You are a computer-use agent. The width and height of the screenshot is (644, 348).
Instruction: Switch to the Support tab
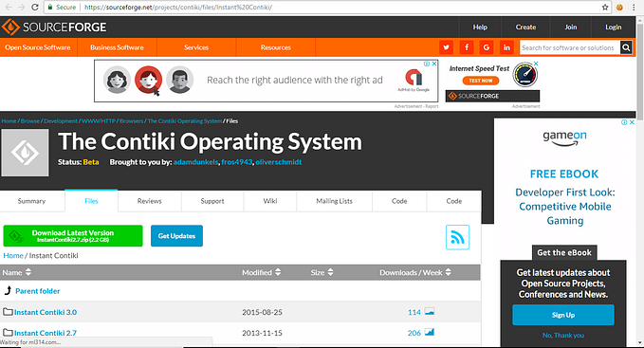[x=212, y=201]
